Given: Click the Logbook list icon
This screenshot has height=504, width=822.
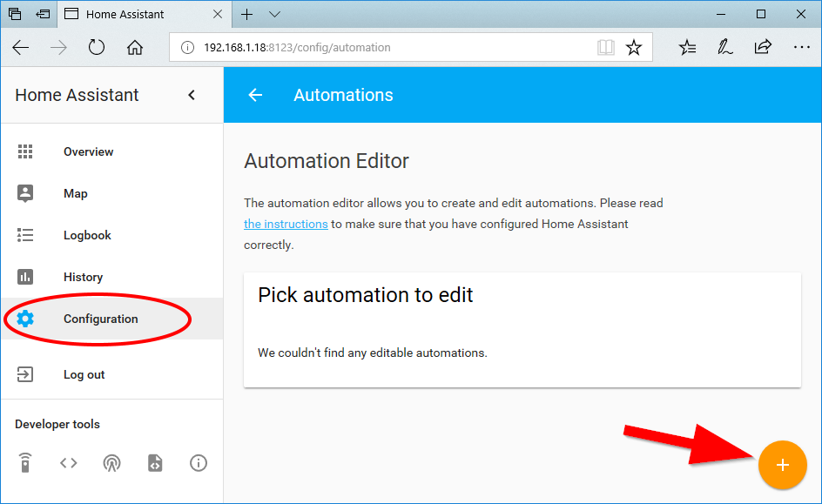Looking at the screenshot, I should 25,235.
